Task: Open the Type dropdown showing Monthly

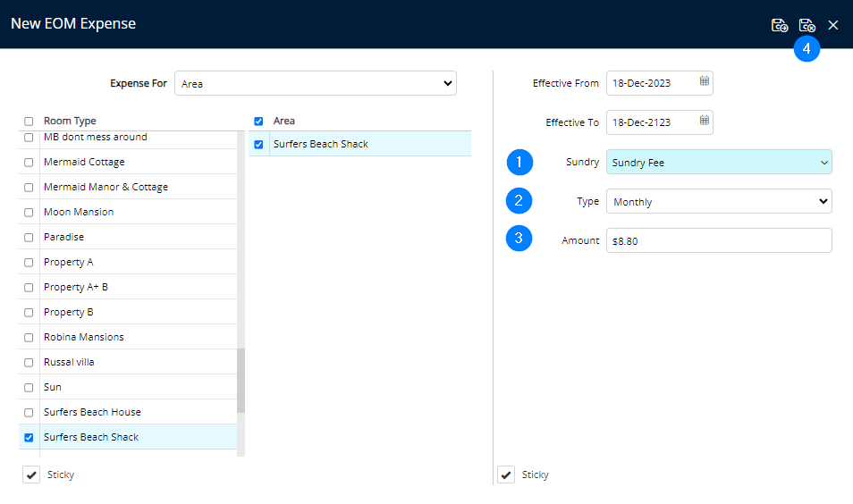Action: [719, 202]
